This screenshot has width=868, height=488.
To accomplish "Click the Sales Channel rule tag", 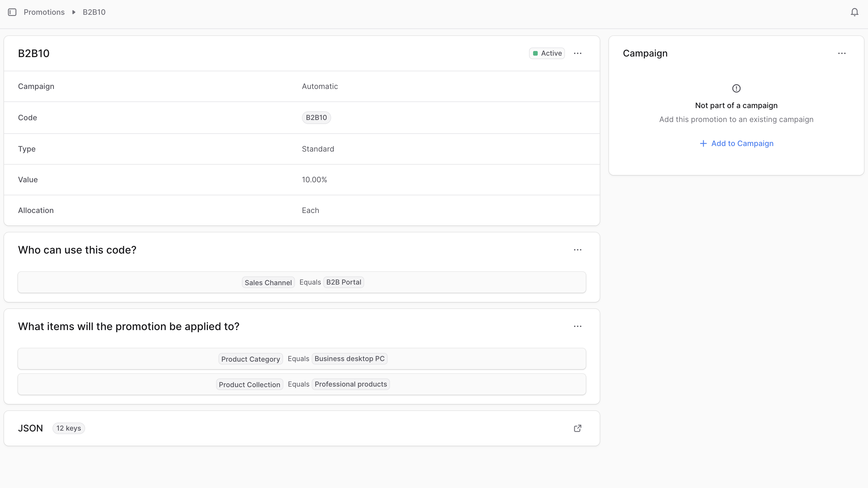I will [x=268, y=283].
